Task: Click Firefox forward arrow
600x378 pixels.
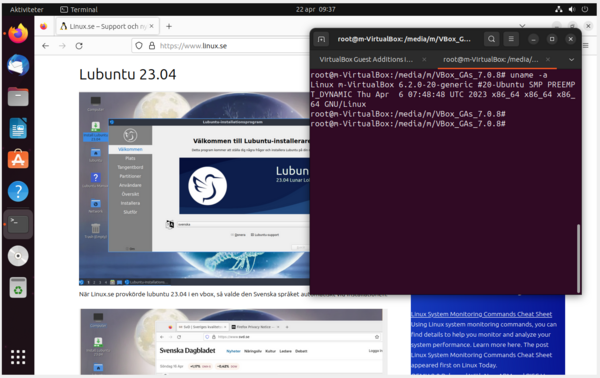Action: point(62,46)
